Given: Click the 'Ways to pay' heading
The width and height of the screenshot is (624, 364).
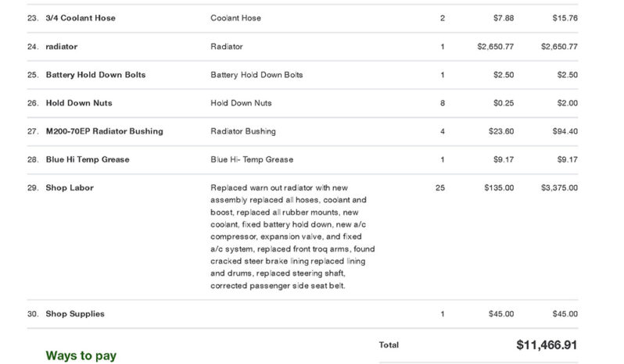Looking at the screenshot, I should click(81, 355).
